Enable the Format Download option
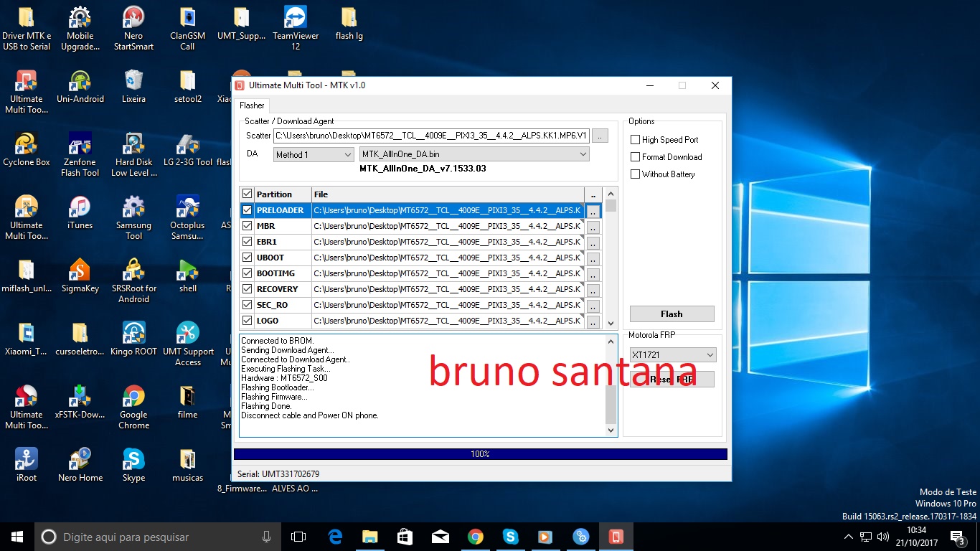The height and width of the screenshot is (551, 980). coord(635,157)
